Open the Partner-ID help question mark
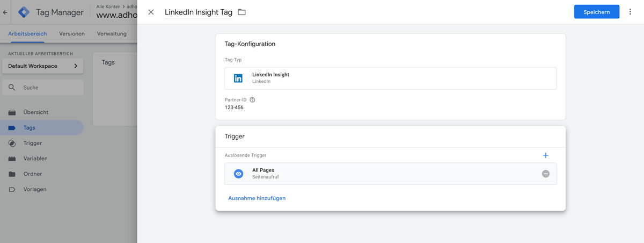This screenshot has height=243, width=644. pyautogui.click(x=252, y=100)
